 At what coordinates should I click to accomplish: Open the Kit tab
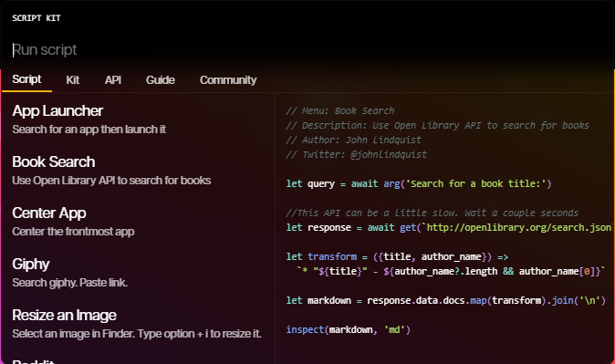click(x=73, y=80)
